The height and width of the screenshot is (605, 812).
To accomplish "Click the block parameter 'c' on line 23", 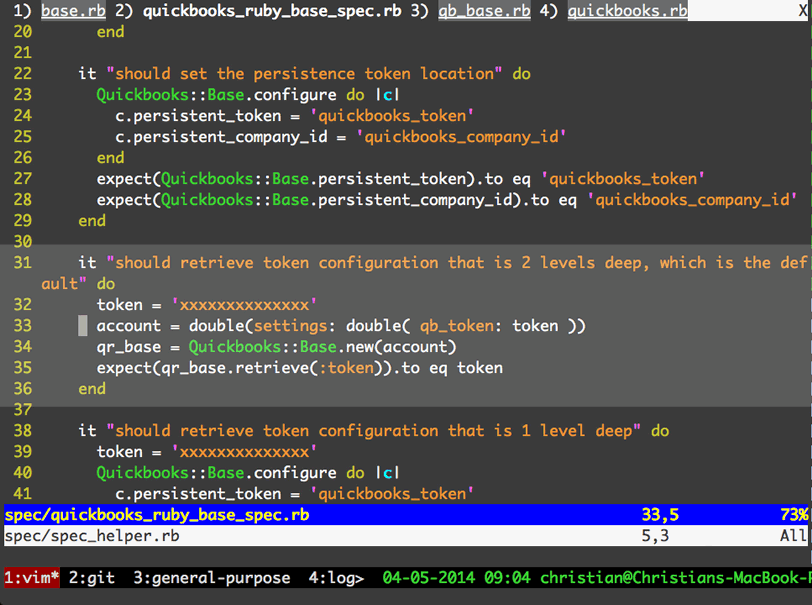I will 387,95.
